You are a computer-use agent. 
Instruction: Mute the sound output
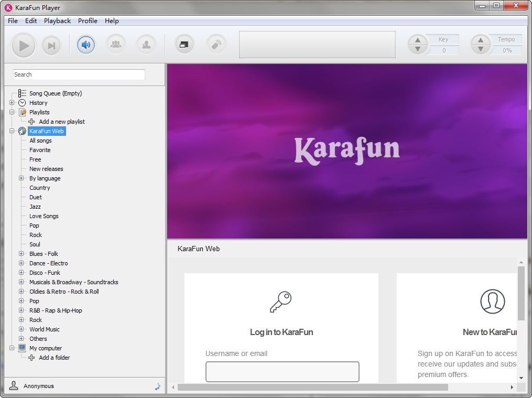click(85, 45)
